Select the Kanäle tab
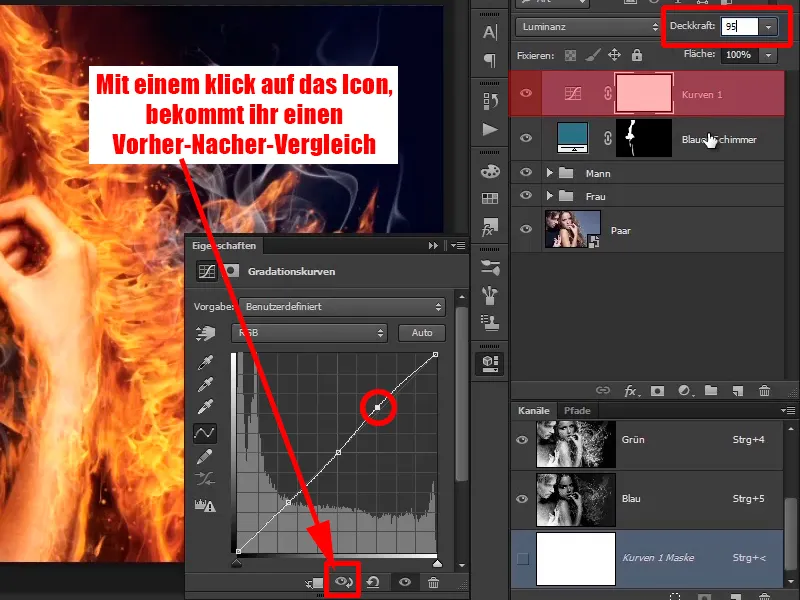This screenshot has height=600, width=800. [x=534, y=410]
